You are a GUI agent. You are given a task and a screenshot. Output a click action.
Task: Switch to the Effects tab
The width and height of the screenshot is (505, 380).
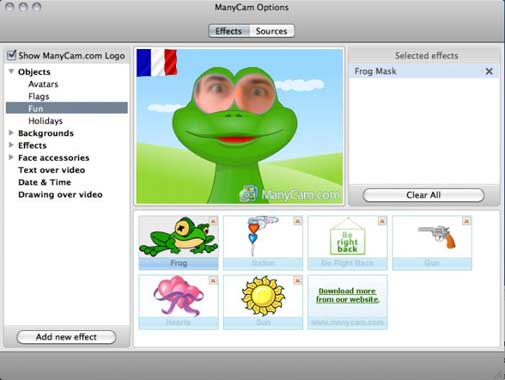(229, 31)
